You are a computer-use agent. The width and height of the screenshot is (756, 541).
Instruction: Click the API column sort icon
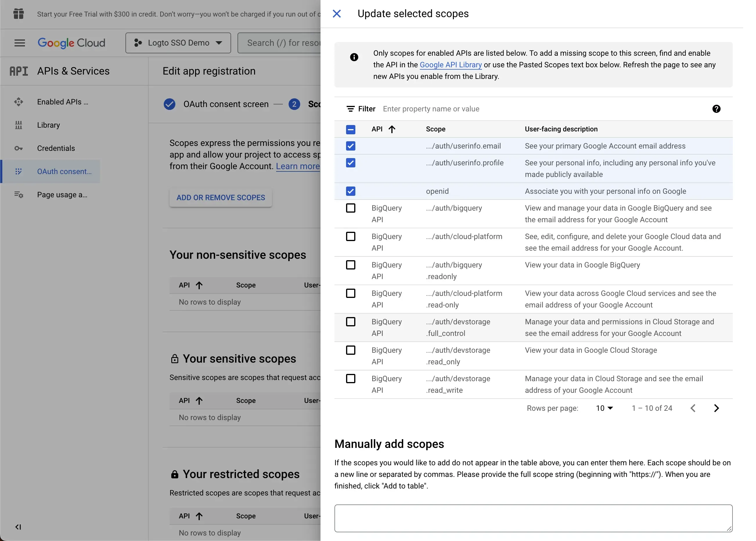tap(392, 129)
